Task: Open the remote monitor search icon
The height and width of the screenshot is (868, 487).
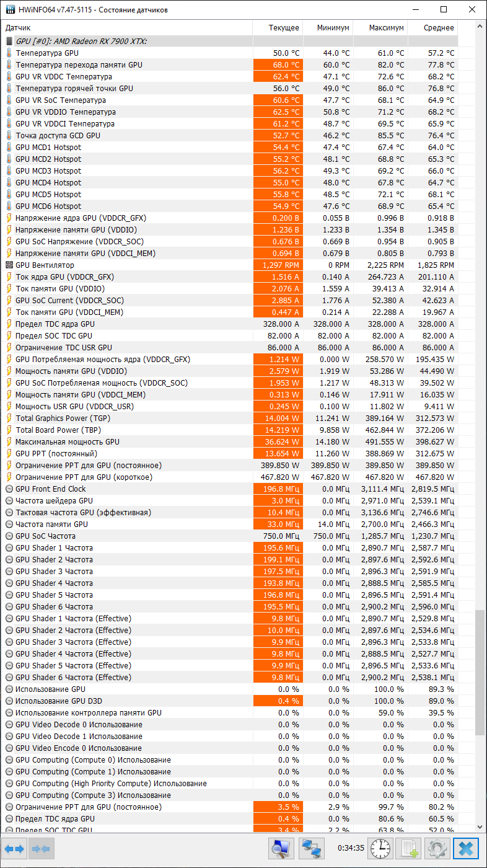Action: (x=281, y=848)
